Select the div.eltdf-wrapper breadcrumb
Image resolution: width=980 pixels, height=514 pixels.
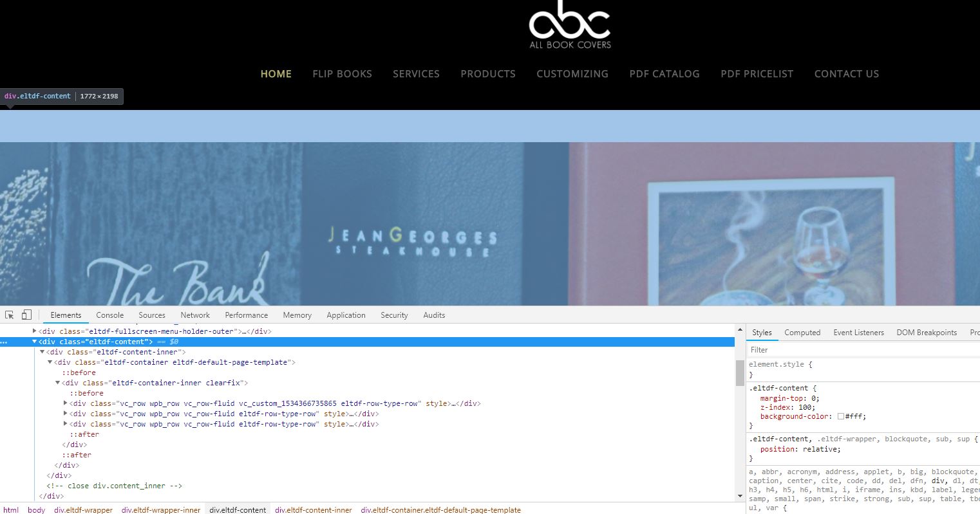coord(83,509)
